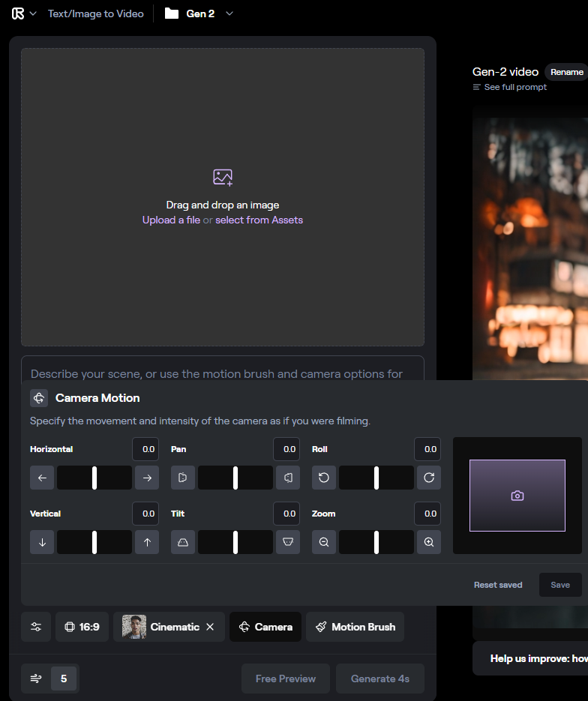Open the general settings sliders icon
Screen dimensions: 588x701
36,627
